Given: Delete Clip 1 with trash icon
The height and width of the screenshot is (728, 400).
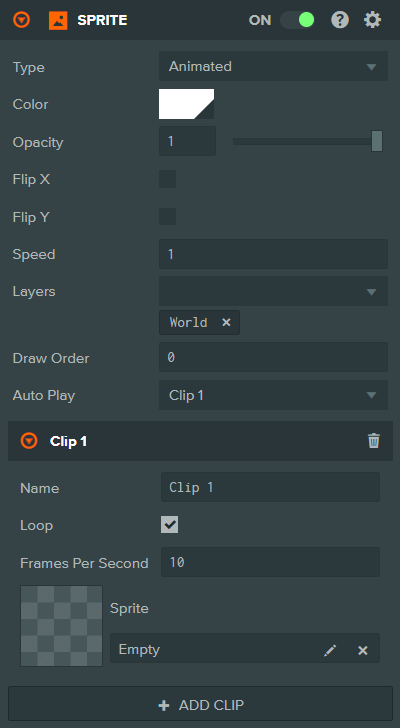Looking at the screenshot, I should (374, 441).
